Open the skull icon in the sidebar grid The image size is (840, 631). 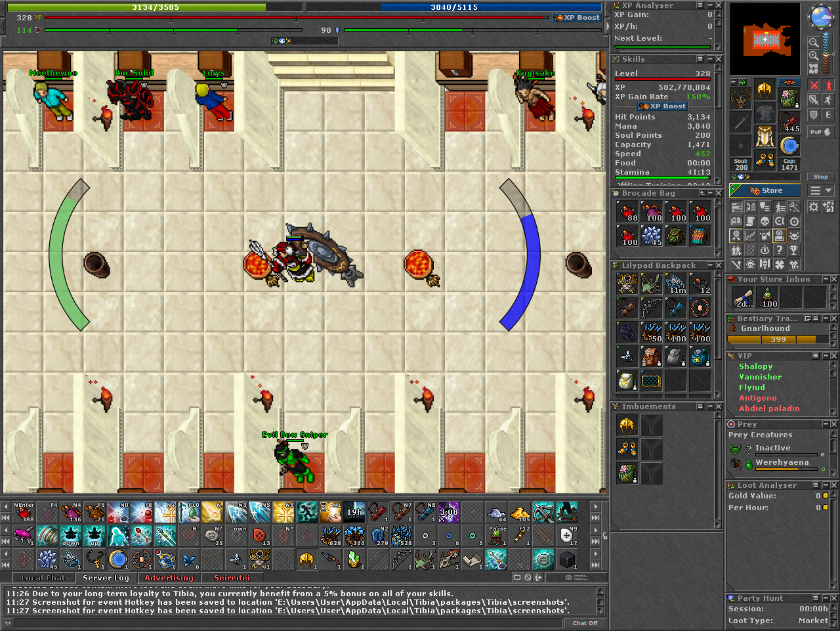765,221
